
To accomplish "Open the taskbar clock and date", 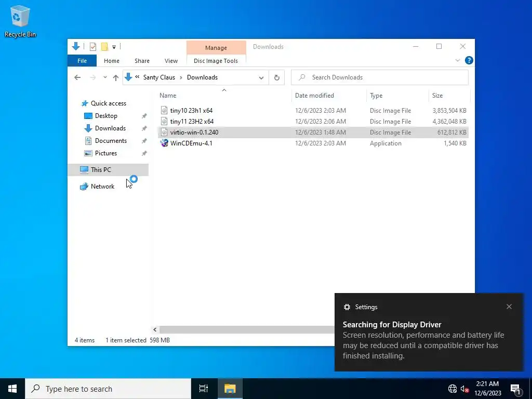I will pyautogui.click(x=487, y=389).
